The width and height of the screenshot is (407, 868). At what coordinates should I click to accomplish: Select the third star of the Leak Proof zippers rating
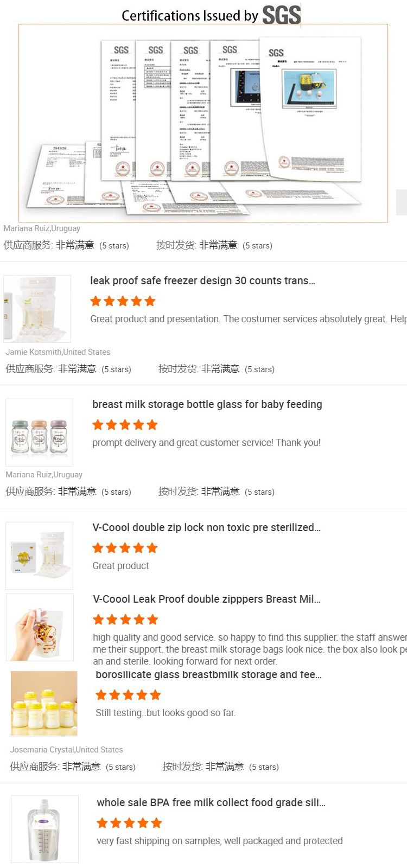125,619
